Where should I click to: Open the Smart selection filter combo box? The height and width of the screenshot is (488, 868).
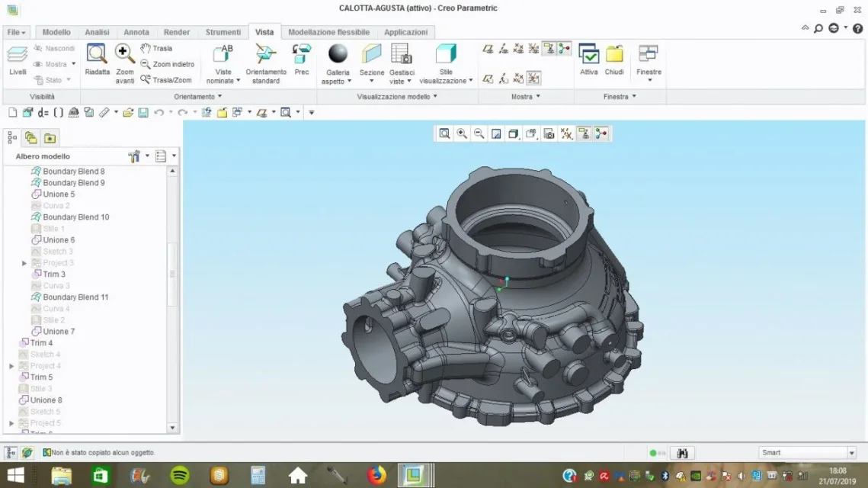[x=808, y=453]
